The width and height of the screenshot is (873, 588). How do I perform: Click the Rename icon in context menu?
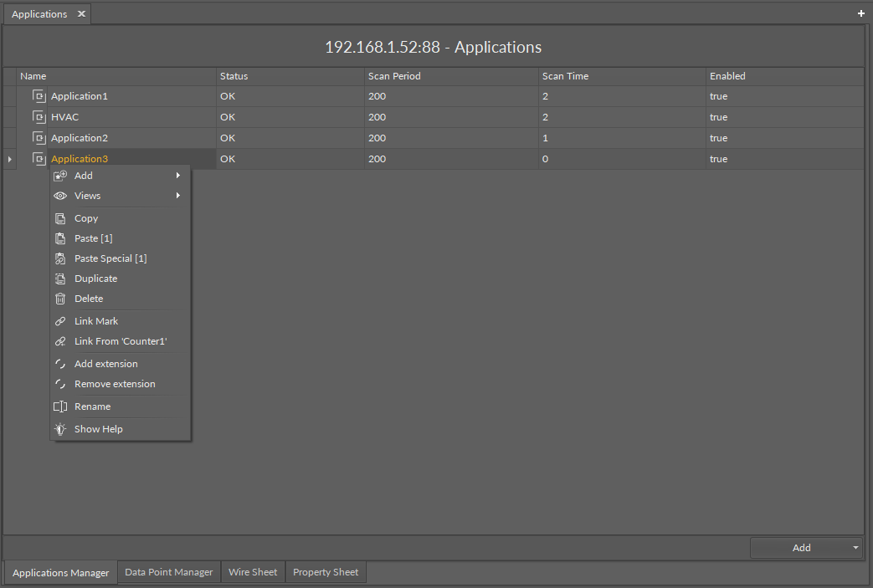coord(60,406)
